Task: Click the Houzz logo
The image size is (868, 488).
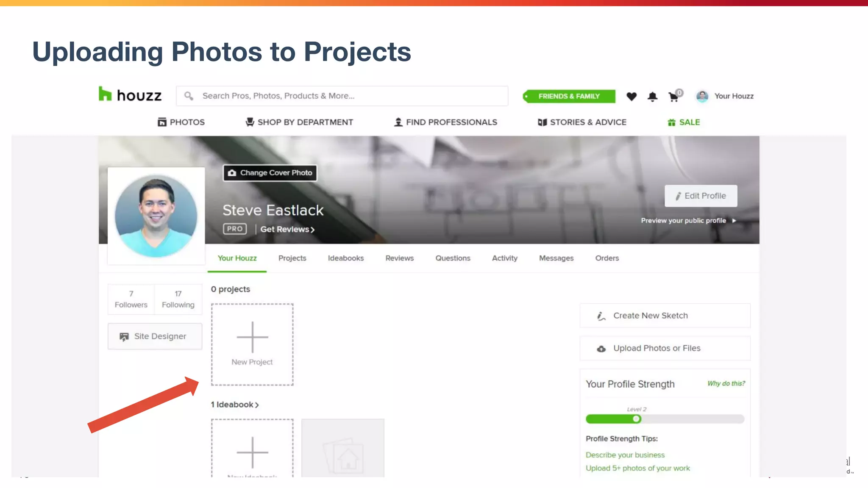Action: tap(130, 95)
